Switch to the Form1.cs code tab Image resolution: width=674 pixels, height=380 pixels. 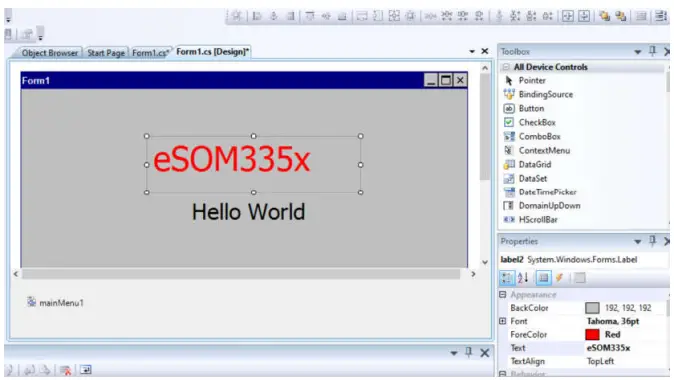tap(150, 53)
